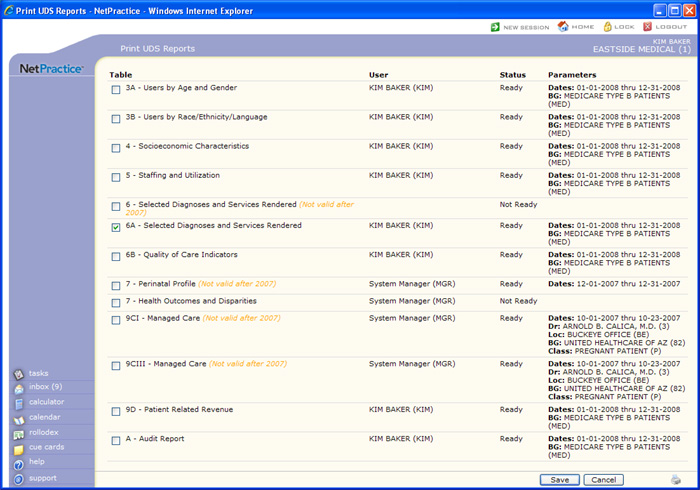The image size is (700, 490).
Task: Click the New Session green arrow icon
Action: (495, 27)
